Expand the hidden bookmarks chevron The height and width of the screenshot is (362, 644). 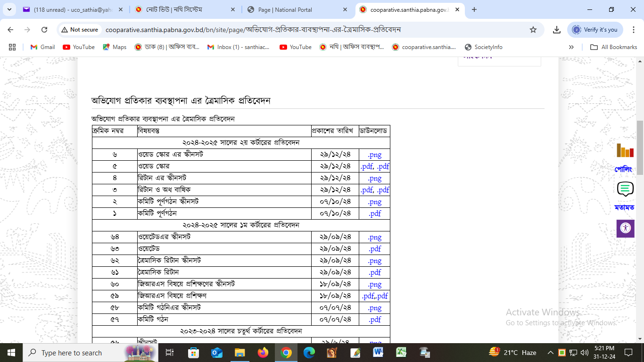[x=571, y=47]
